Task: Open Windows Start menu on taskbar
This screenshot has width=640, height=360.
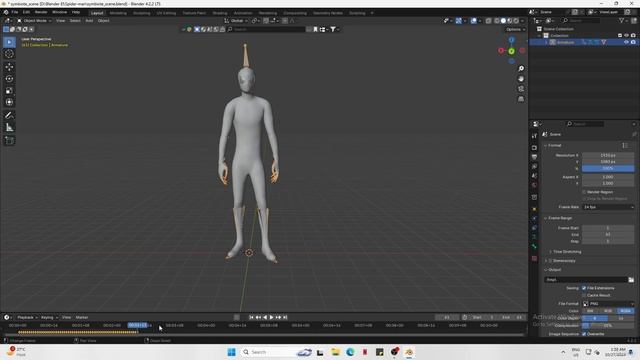Action: pyautogui.click(x=231, y=352)
